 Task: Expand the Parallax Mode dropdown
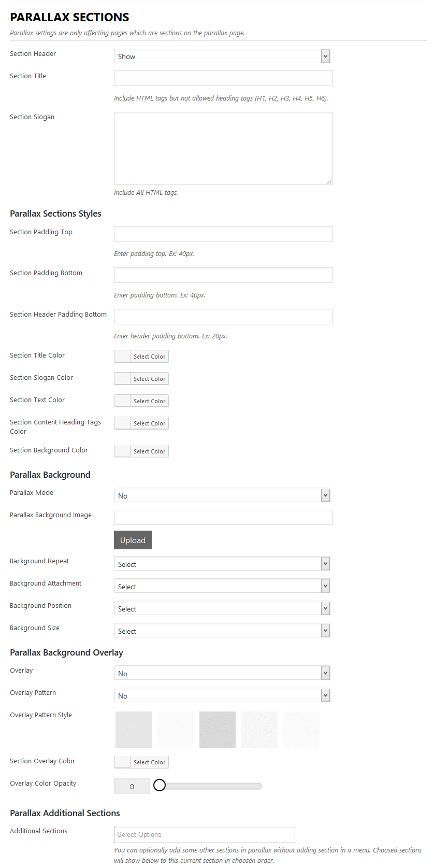click(222, 495)
